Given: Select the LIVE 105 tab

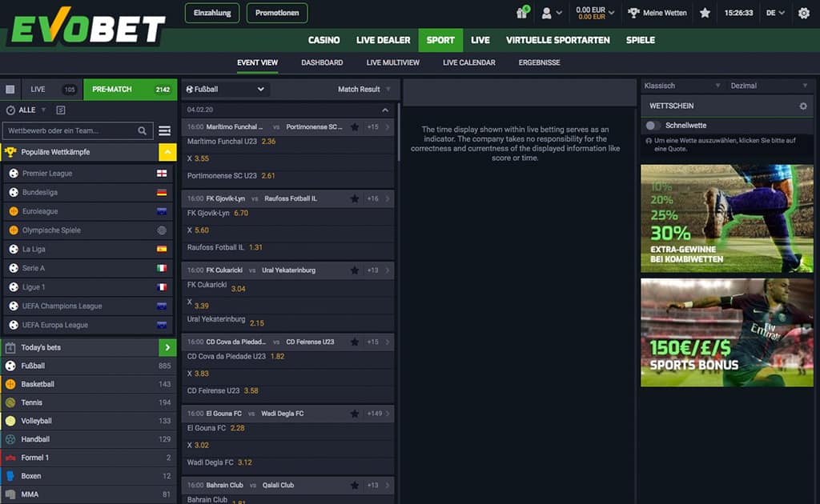Looking at the screenshot, I should tap(52, 90).
